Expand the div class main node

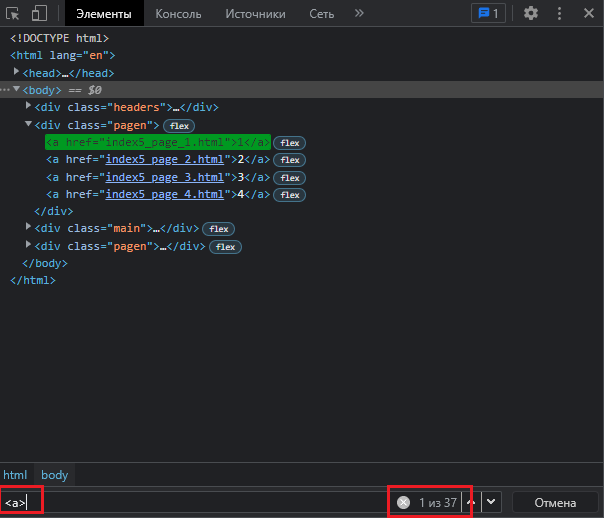(28, 228)
